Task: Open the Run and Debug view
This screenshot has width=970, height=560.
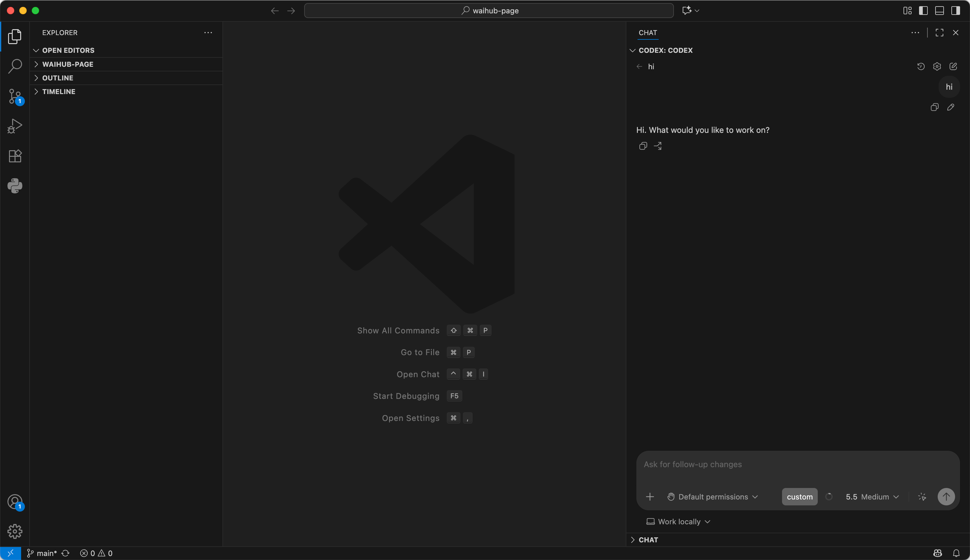Action: click(15, 126)
